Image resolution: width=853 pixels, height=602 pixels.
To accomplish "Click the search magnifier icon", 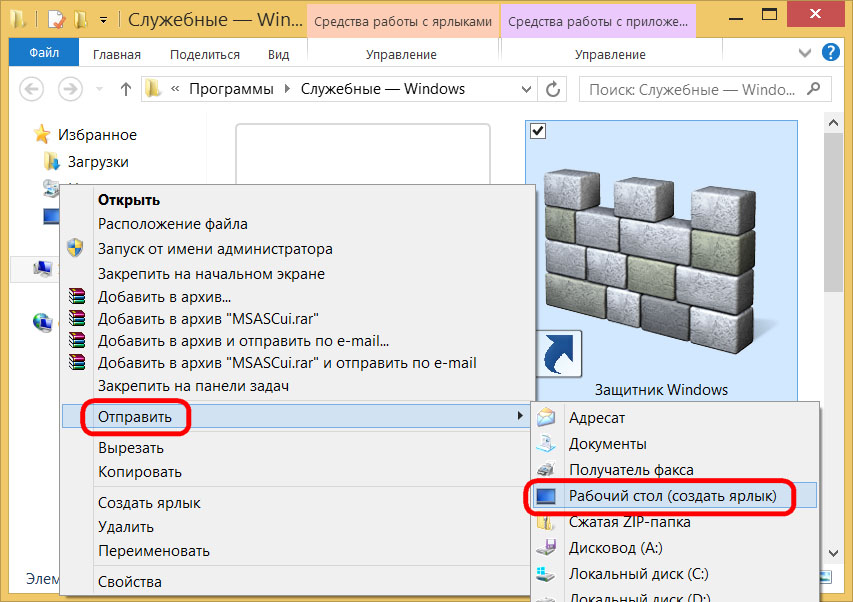I will (813, 89).
